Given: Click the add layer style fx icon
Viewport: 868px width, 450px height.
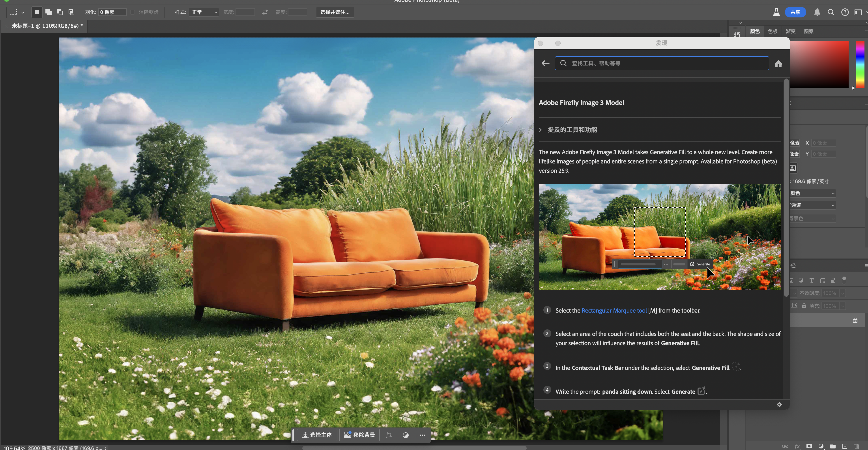Looking at the screenshot, I should (x=797, y=446).
